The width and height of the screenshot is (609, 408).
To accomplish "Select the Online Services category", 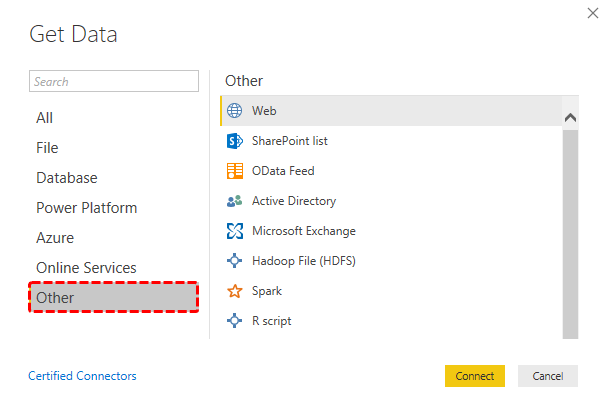I will click(86, 267).
